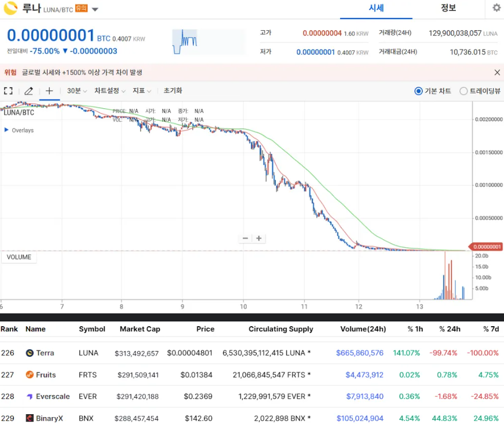Open Terra volume $665,860,576 link

click(360, 353)
